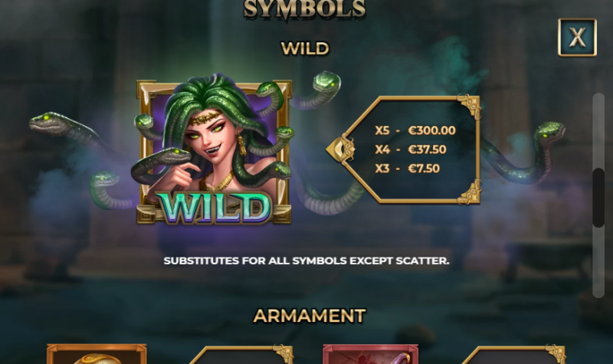
Task: Click the top-right corner ornament of payout box
Action: coord(469,106)
